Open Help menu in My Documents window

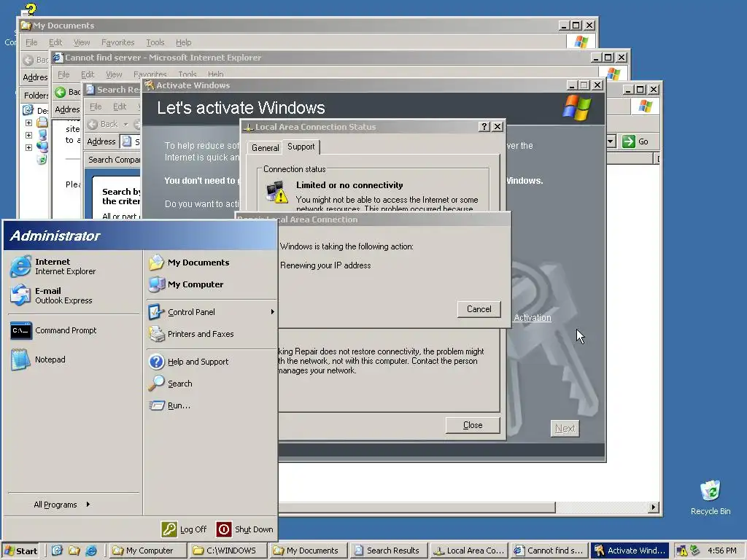183,42
